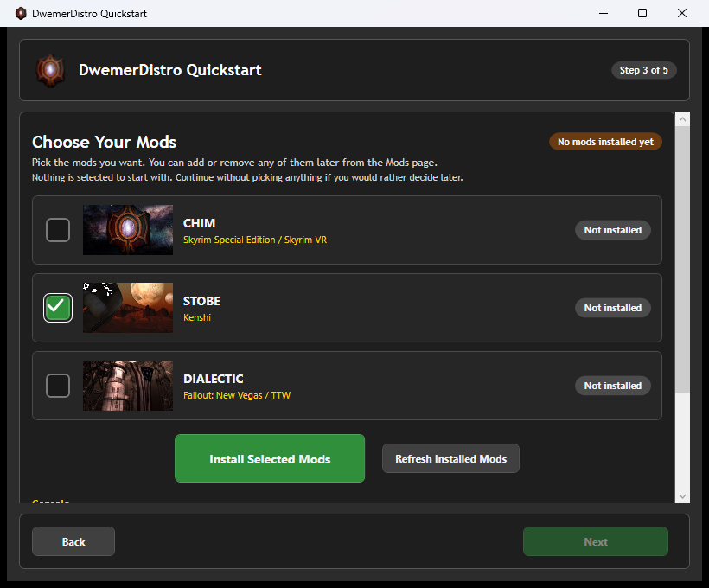Click the 'Choose Your Mods' heading
This screenshot has width=709, height=588.
(104, 142)
